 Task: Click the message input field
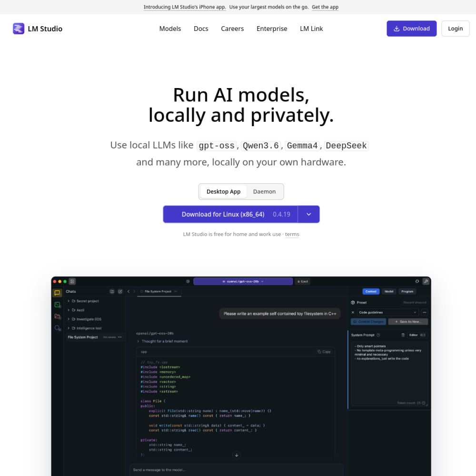tap(237, 470)
